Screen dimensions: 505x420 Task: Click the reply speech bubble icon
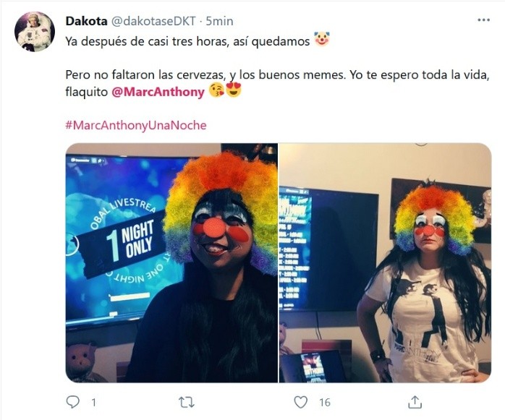click(73, 402)
